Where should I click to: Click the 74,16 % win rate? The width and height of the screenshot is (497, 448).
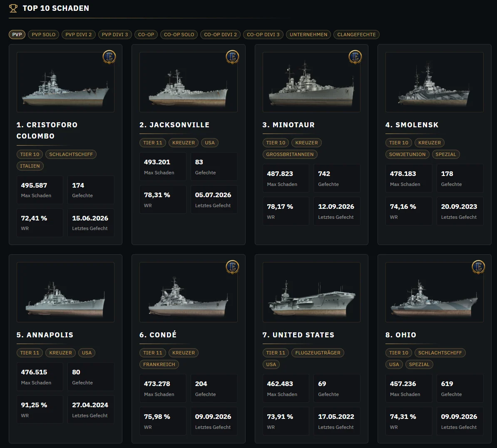tap(403, 207)
